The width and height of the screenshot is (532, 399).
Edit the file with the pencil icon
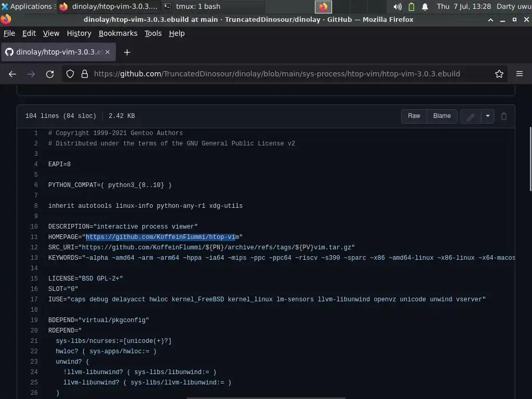pos(470,116)
